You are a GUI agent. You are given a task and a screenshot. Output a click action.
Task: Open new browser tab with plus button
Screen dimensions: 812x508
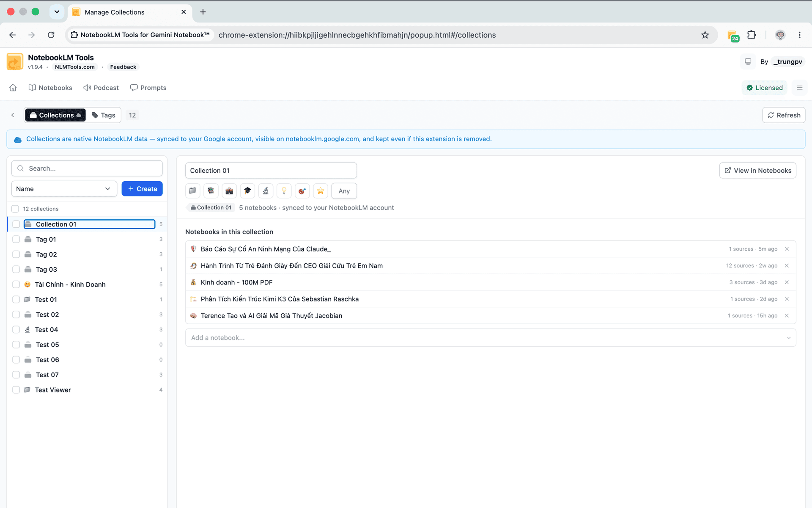point(203,12)
